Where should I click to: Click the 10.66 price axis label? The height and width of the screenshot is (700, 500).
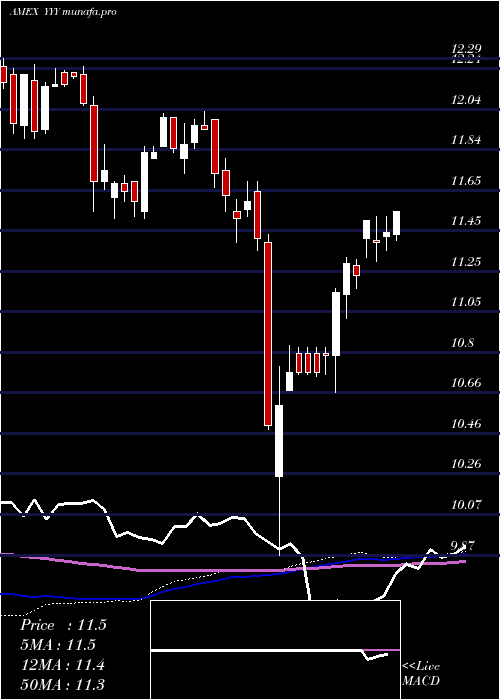pyautogui.click(x=466, y=383)
